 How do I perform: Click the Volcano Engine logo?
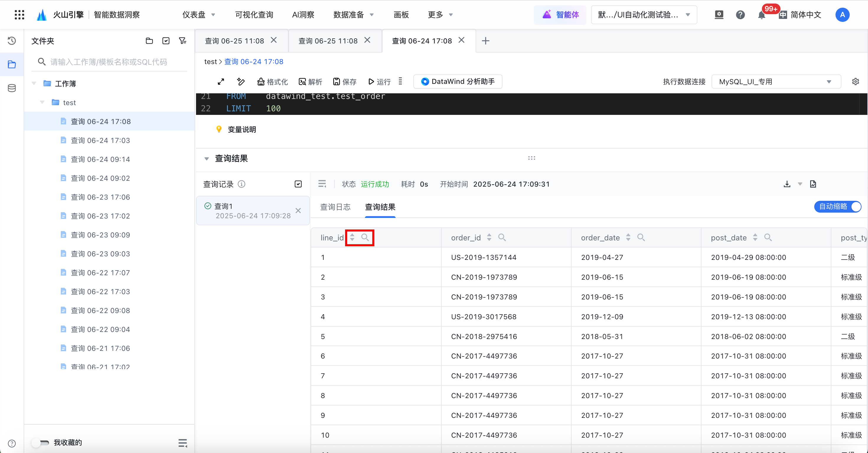[41, 14]
